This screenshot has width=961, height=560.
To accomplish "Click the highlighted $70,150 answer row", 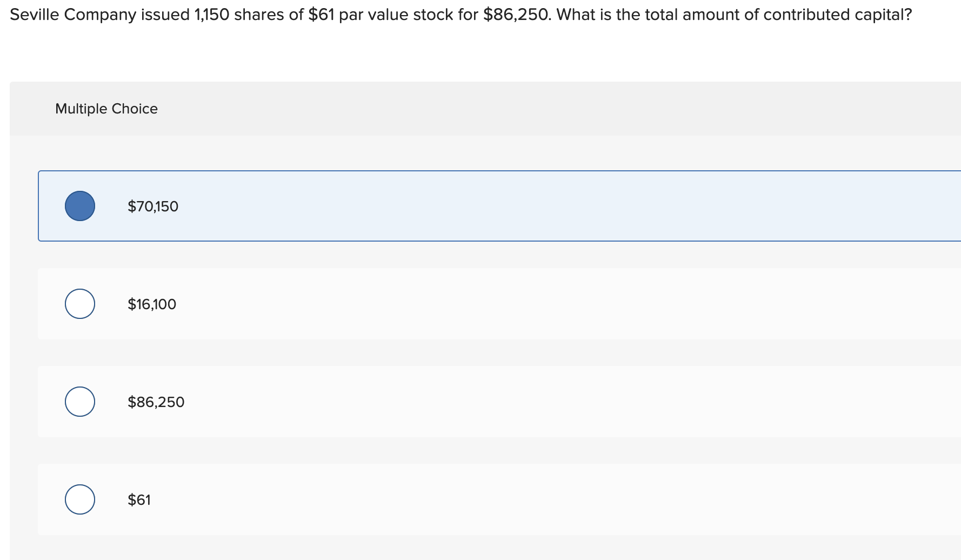I will tap(378, 205).
